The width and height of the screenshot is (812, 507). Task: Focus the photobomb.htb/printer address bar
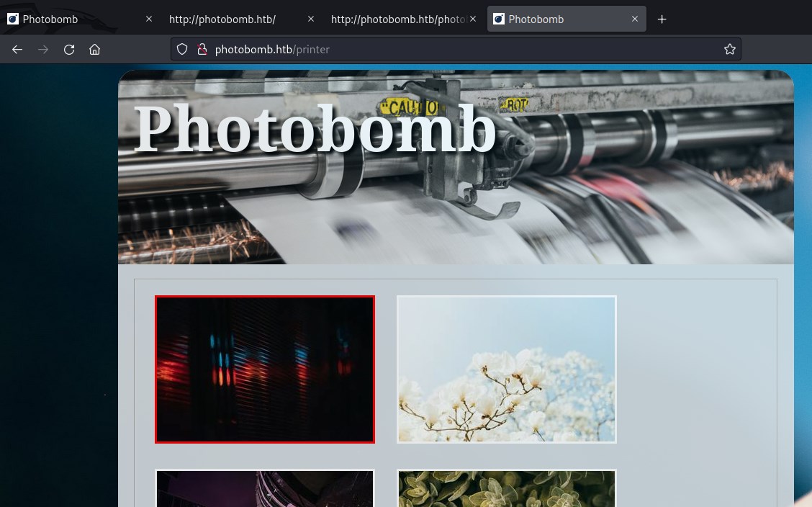pyautogui.click(x=461, y=49)
